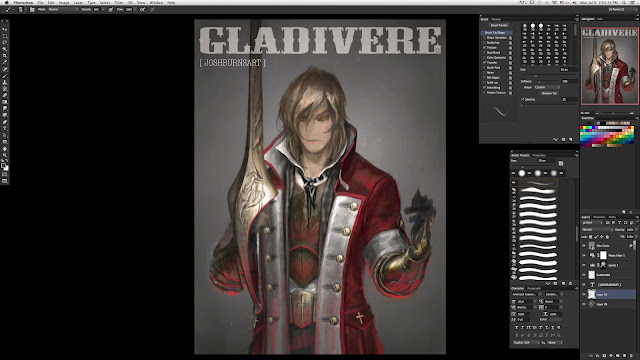Select the JOSHBURNSART text layer
The width and height of the screenshot is (640, 360).
pos(609,284)
